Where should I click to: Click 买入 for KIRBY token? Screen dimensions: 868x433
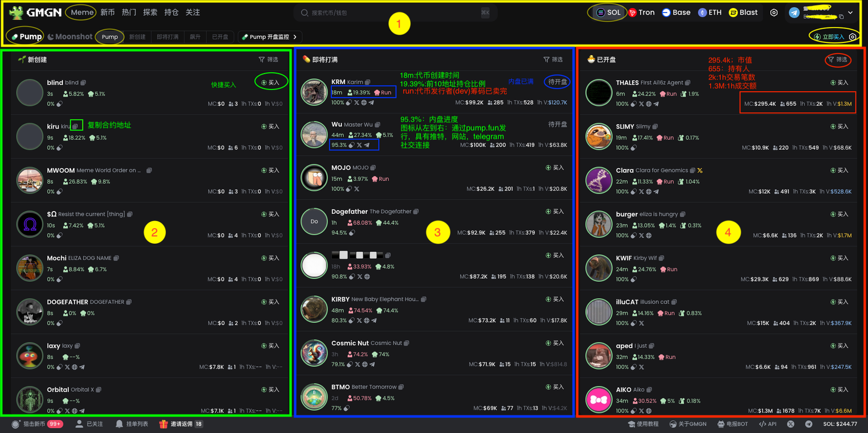click(554, 300)
